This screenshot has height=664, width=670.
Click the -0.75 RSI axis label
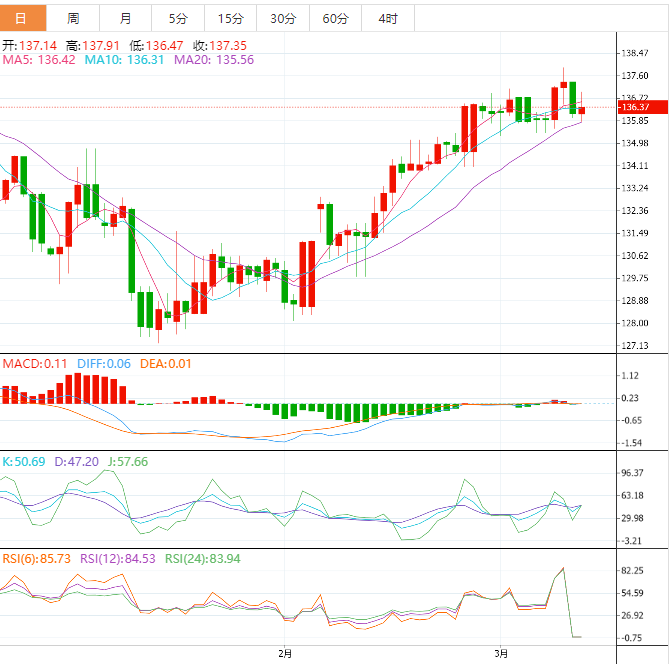point(631,638)
